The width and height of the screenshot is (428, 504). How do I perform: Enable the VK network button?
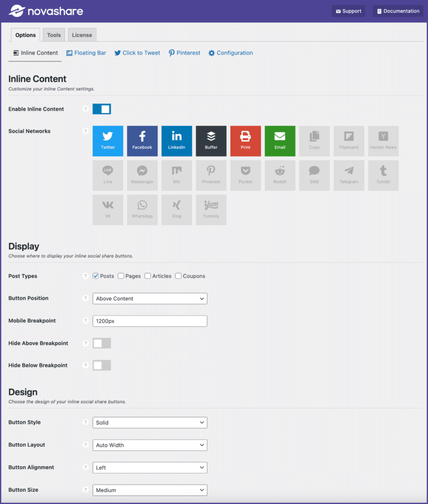[x=108, y=210]
